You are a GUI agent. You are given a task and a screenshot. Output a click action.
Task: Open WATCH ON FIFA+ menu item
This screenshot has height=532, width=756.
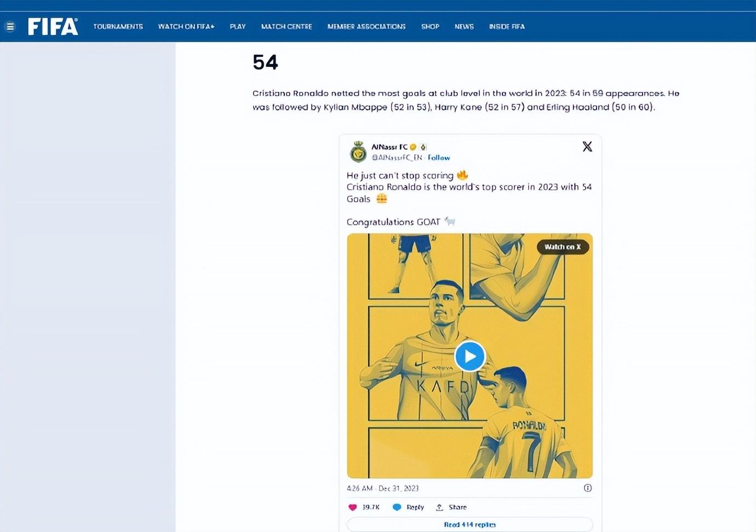(x=186, y=26)
